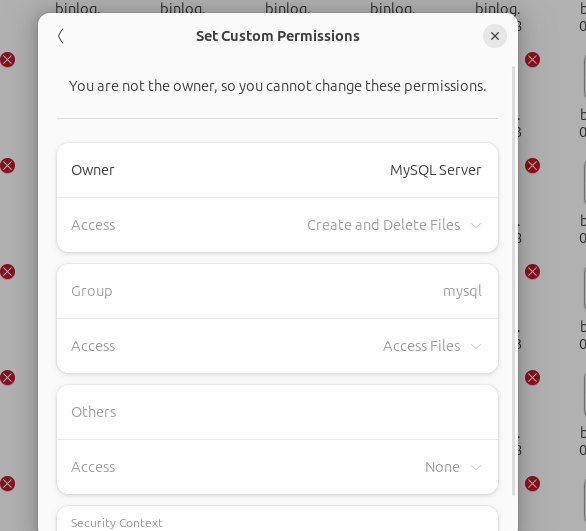Close the Set Custom Permissions dialog
The image size is (586, 531).
point(495,36)
